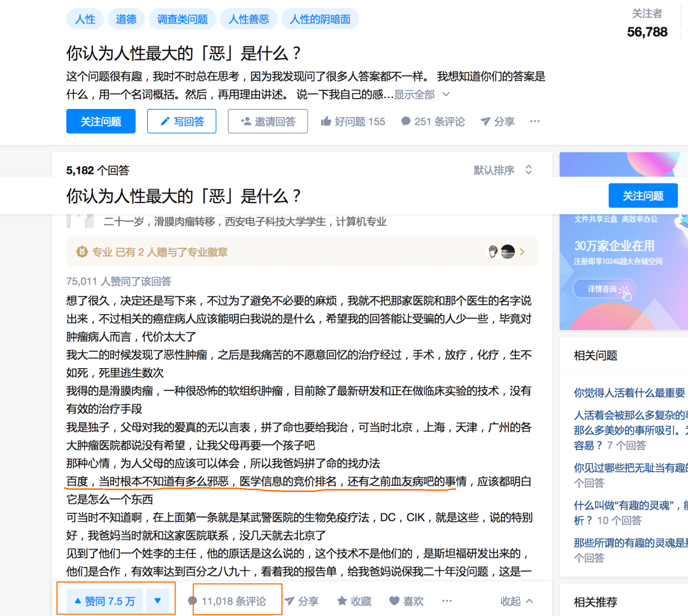Image resolution: width=688 pixels, height=616 pixels.
Task: Click the ... icon next to 喜欢
Action: [447, 600]
